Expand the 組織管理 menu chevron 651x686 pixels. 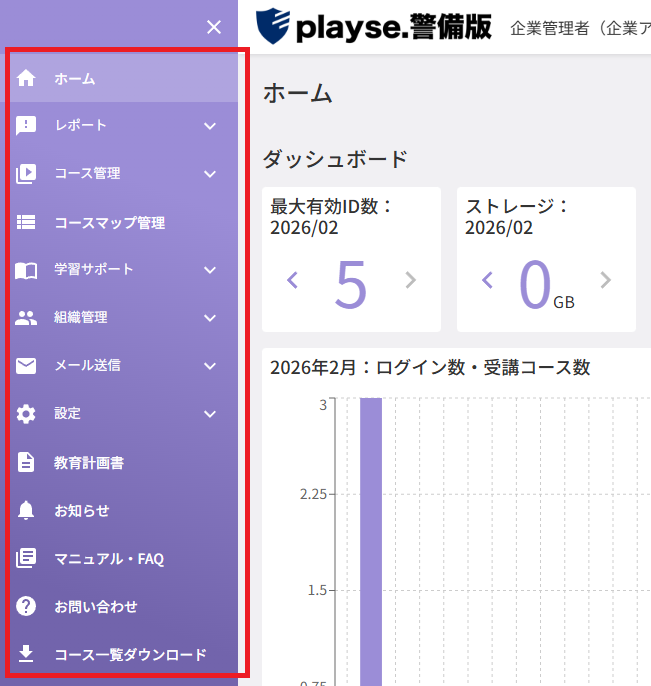[210, 318]
